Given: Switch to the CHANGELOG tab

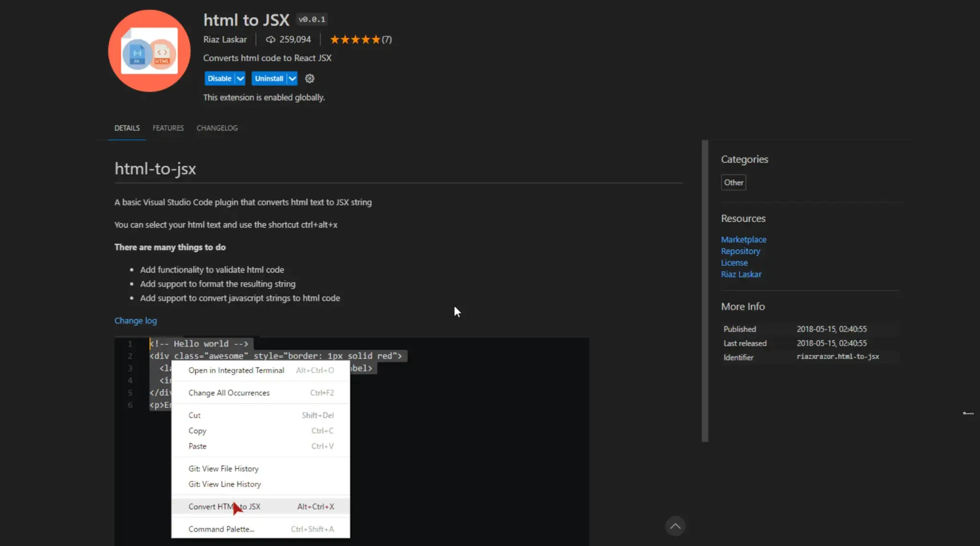Looking at the screenshot, I should pyautogui.click(x=217, y=128).
